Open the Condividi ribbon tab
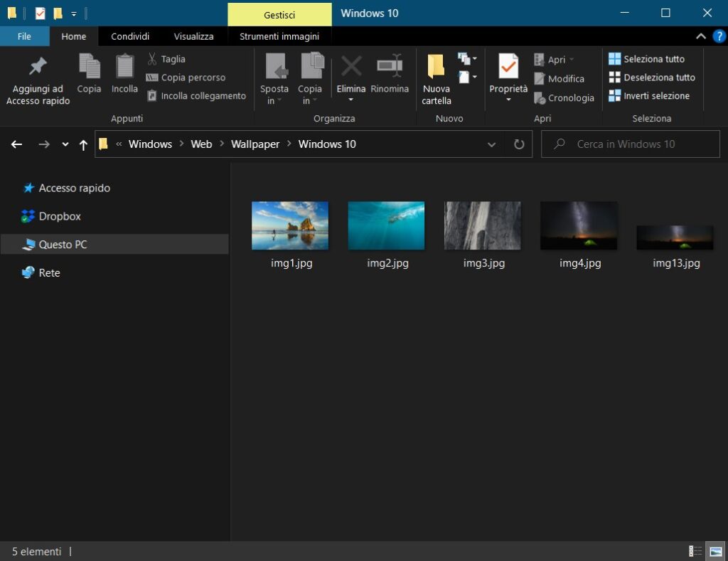The width and height of the screenshot is (728, 561). (x=130, y=36)
